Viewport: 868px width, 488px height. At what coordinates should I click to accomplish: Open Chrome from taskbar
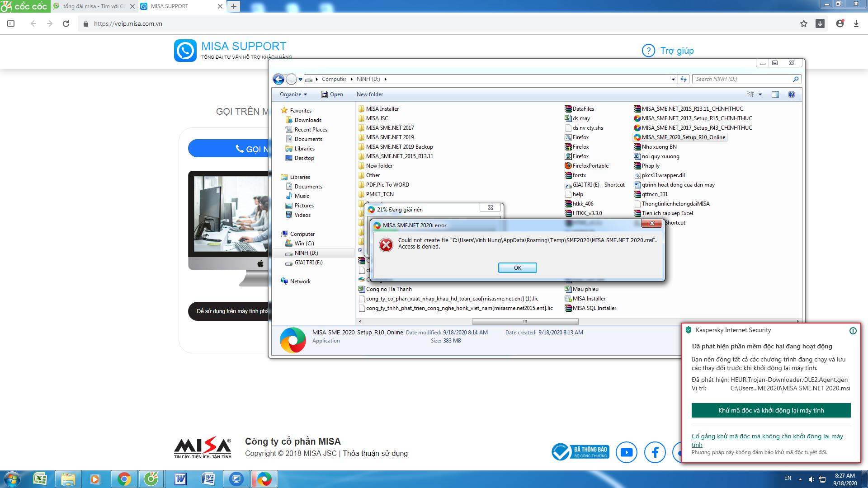124,479
